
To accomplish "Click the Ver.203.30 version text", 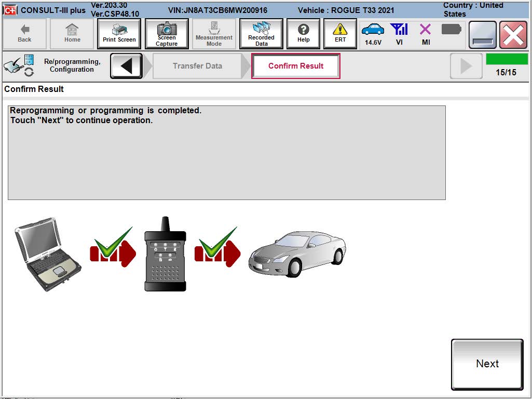I will point(109,5).
